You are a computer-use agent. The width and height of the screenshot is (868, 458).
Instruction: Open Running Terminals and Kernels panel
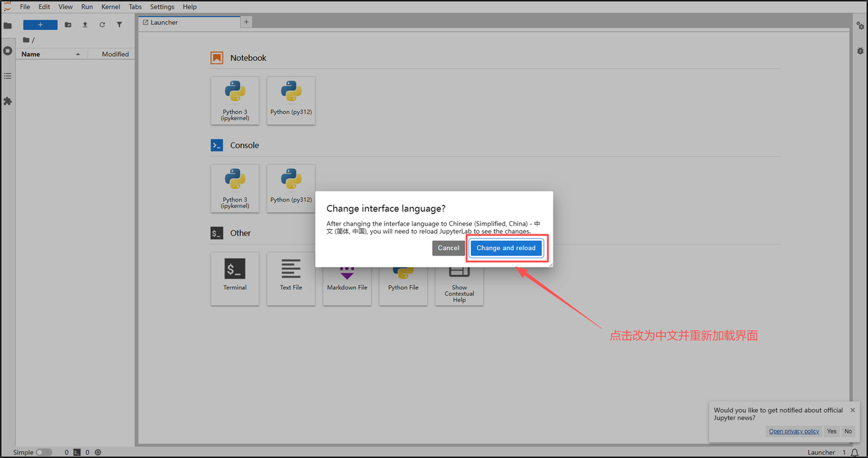coord(7,51)
